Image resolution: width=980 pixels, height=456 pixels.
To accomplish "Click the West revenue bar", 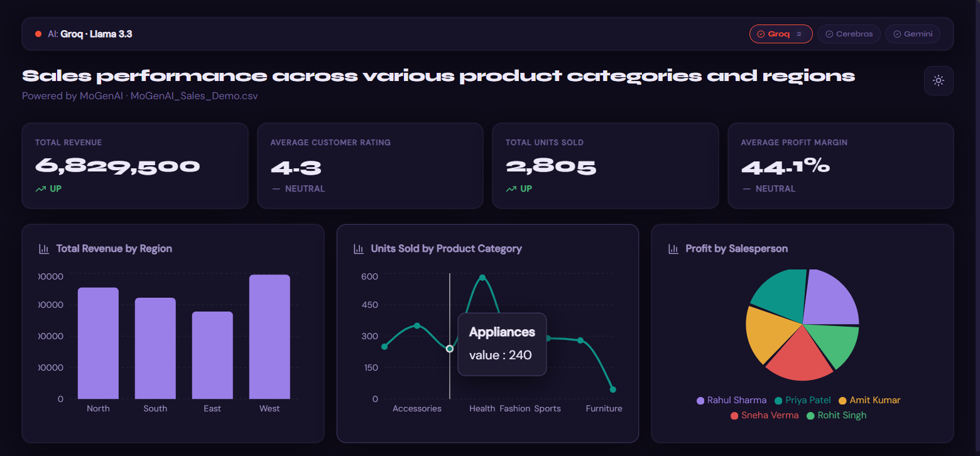I will [269, 337].
